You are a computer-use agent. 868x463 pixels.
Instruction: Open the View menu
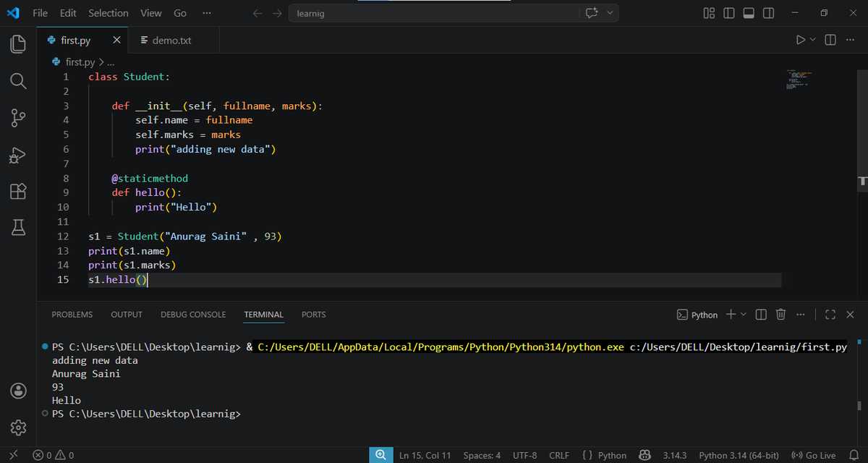pos(151,13)
